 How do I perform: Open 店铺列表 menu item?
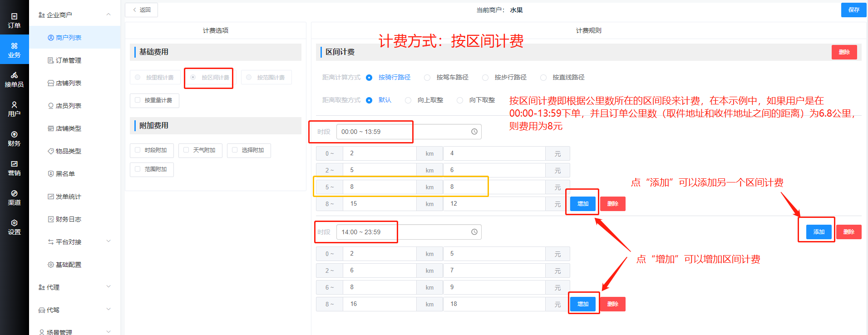(68, 83)
